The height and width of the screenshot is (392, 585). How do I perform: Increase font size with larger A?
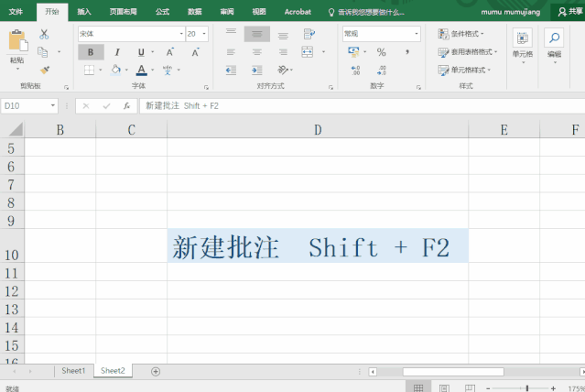pos(169,52)
